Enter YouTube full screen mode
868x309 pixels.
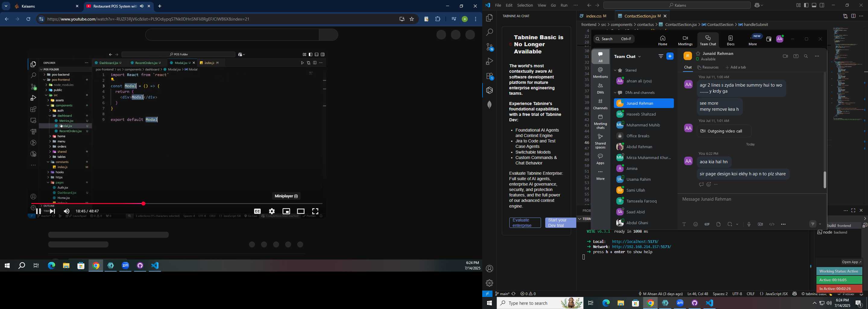coord(315,211)
